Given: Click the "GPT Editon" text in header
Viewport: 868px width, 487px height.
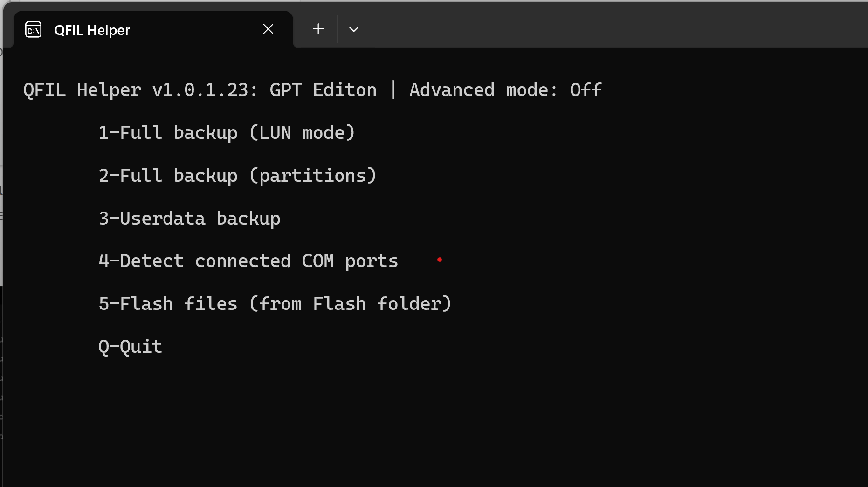Looking at the screenshot, I should [323, 90].
